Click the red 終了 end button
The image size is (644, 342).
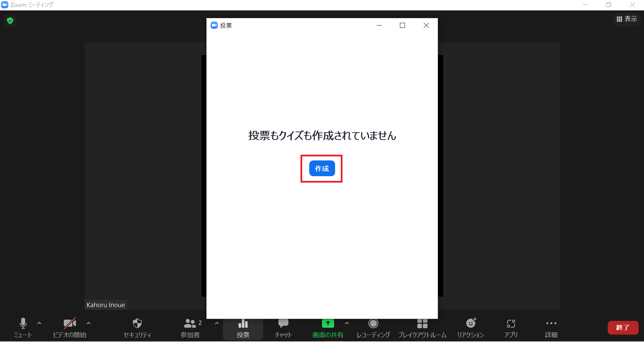623,328
